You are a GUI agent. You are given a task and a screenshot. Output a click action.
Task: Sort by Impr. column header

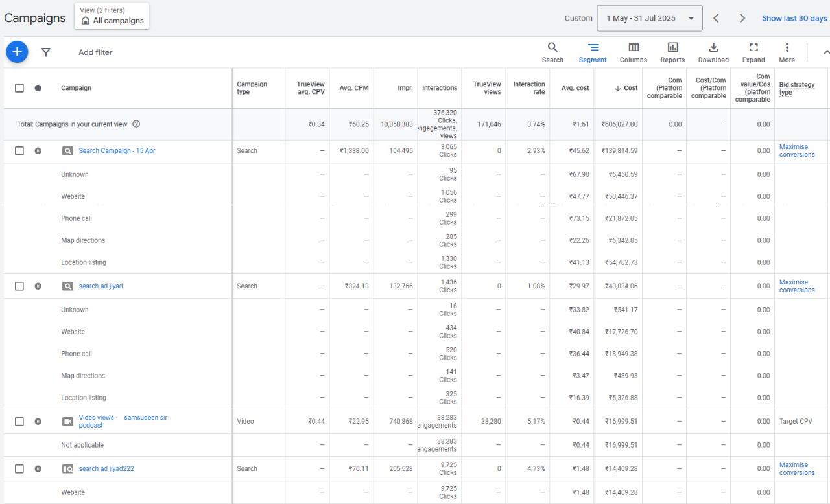click(x=405, y=88)
